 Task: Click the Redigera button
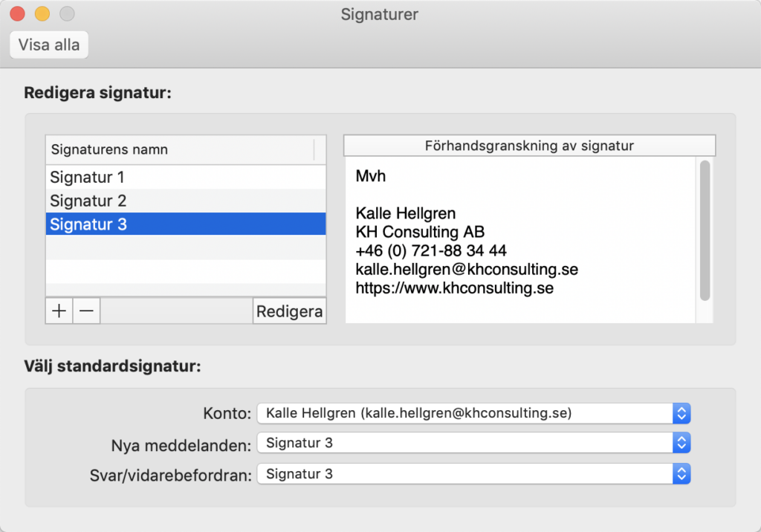pyautogui.click(x=289, y=311)
